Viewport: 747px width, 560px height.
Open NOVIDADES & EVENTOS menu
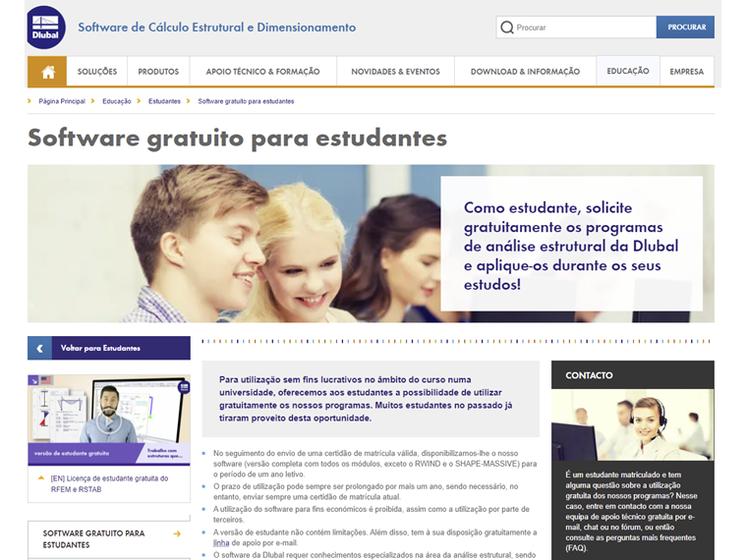click(395, 72)
